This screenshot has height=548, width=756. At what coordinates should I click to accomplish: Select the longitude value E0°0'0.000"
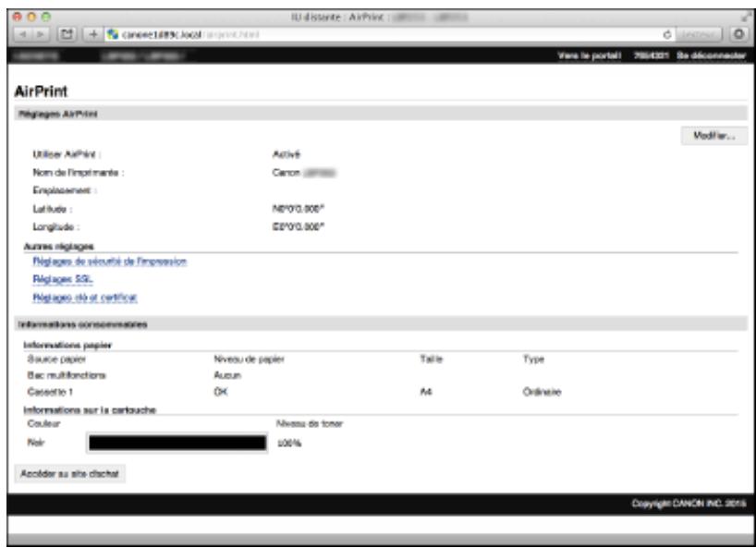298,227
